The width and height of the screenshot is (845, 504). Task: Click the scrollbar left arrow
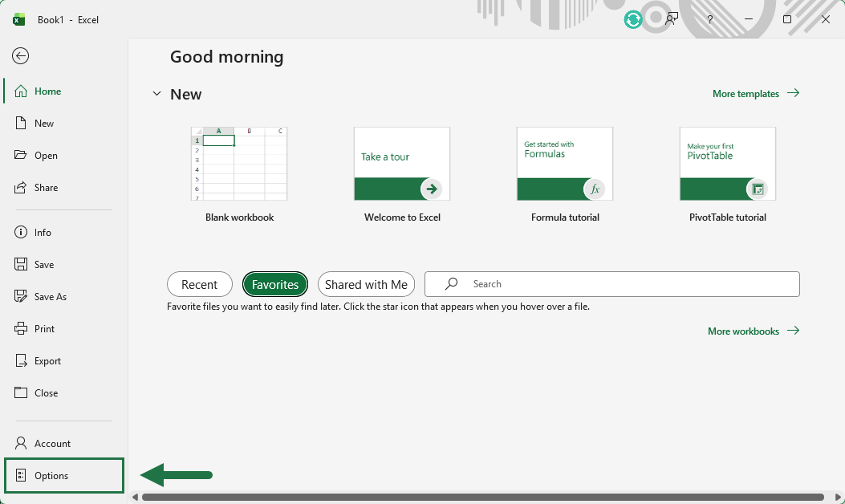coord(136,497)
